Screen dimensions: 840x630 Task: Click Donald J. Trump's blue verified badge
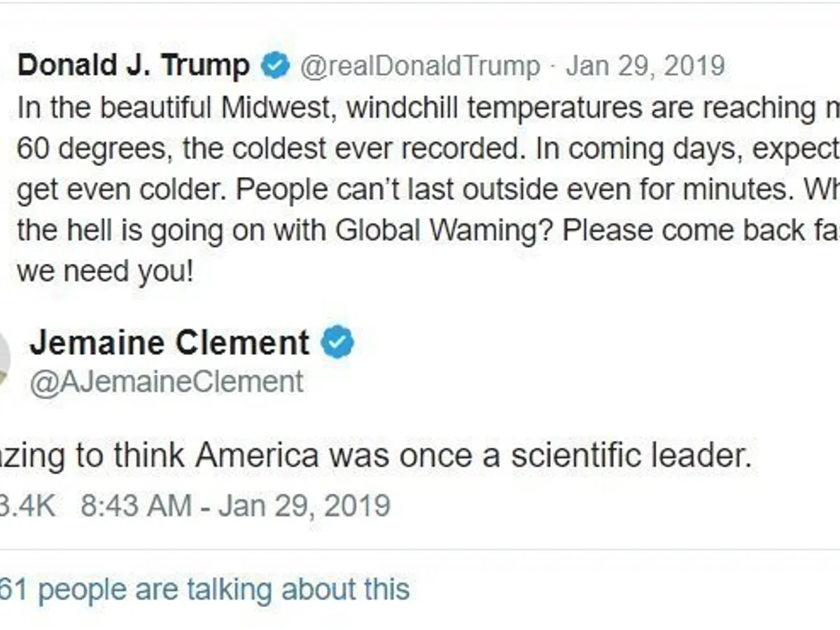275,66
